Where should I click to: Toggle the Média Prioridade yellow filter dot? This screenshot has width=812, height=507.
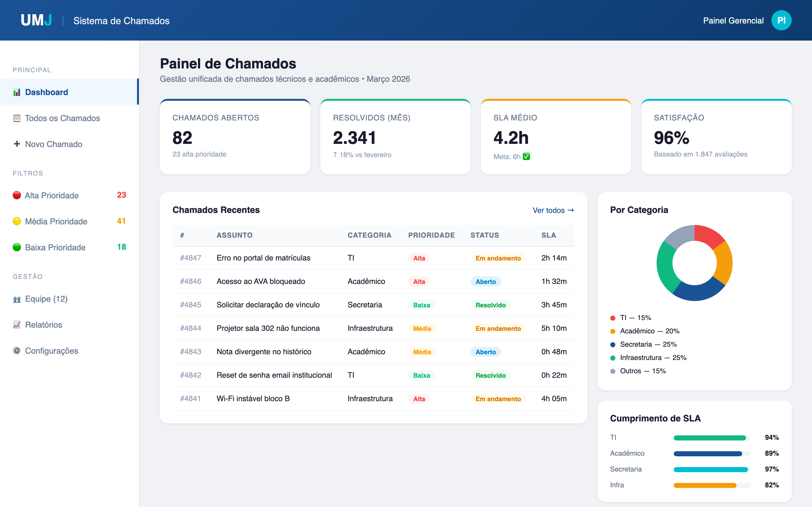tap(17, 221)
